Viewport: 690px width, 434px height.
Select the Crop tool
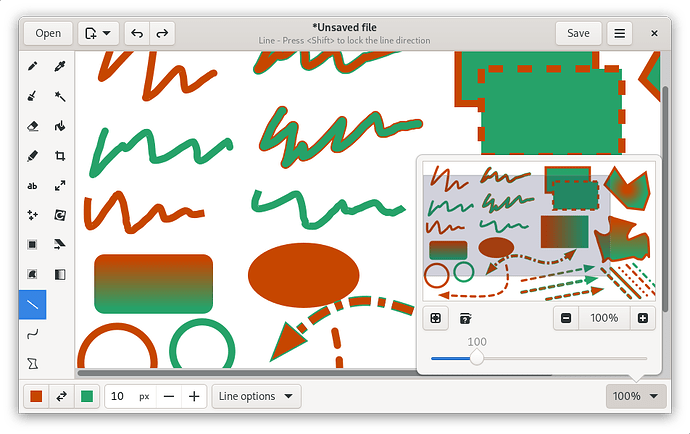[x=60, y=156]
